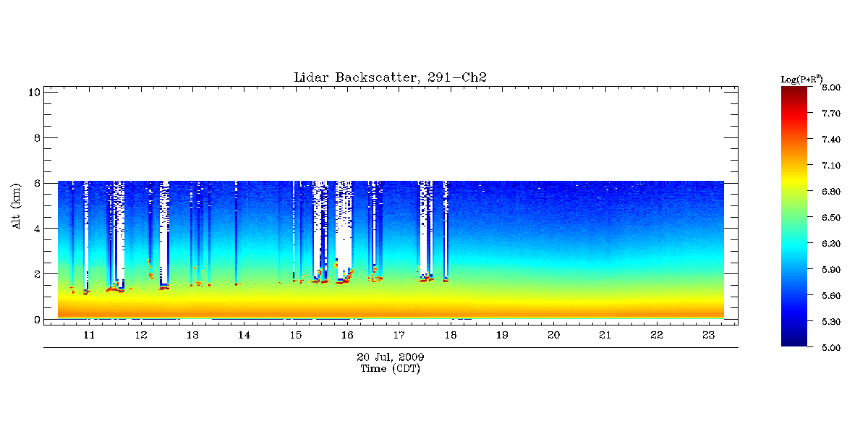Click the colorbar value 7.10
The width and height of the screenshot is (868, 434).
830,166
